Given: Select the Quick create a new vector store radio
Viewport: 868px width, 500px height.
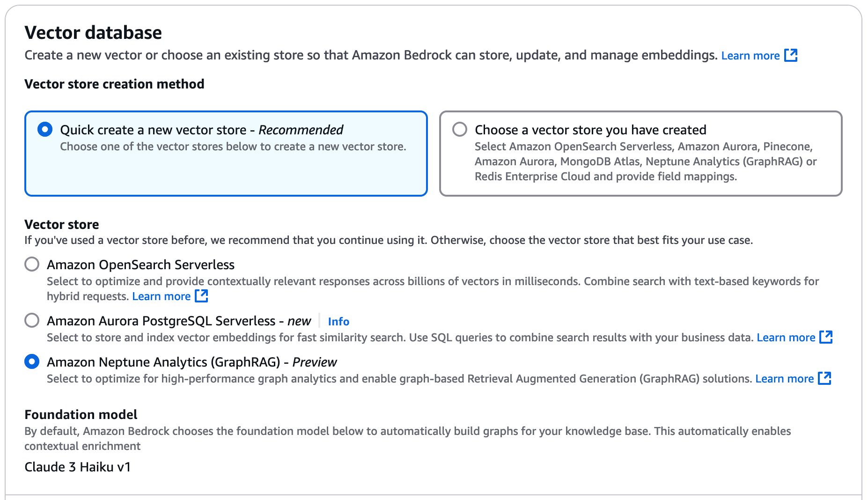Looking at the screenshot, I should (x=45, y=130).
